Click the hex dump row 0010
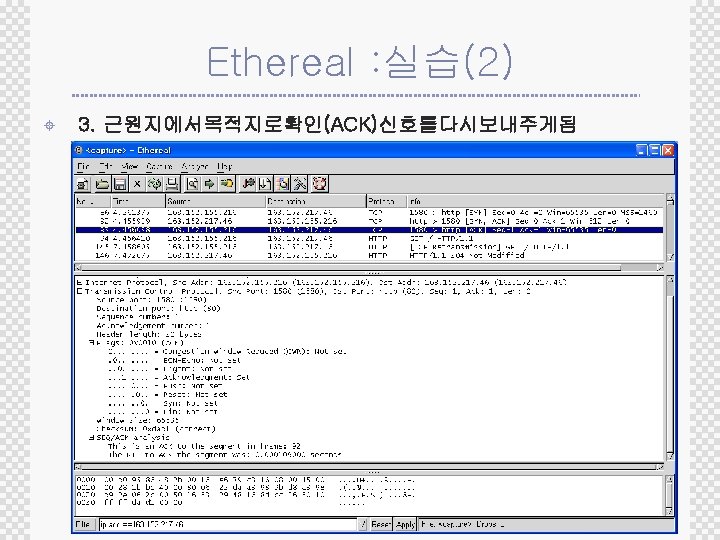Image resolution: width=720 pixels, height=540 pixels. [246, 487]
